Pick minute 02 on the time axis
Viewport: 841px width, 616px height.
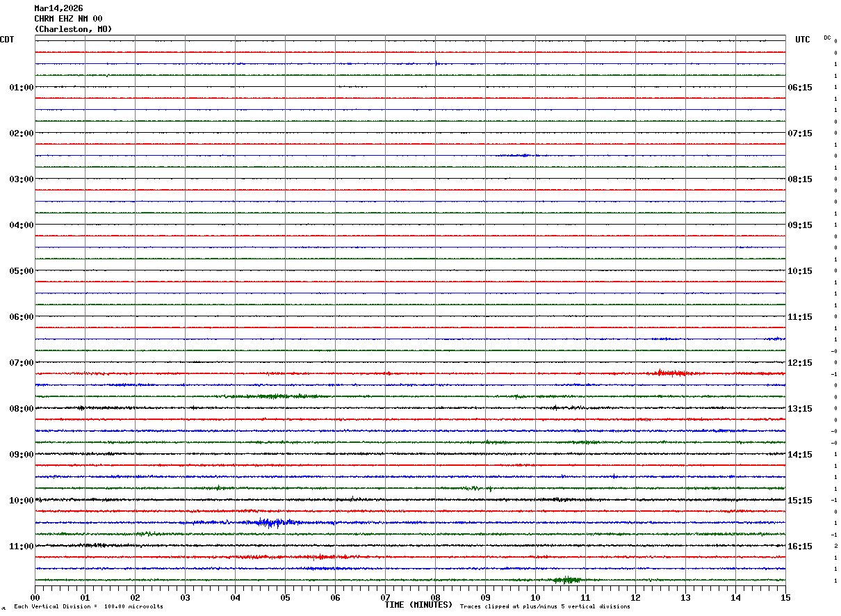(x=135, y=597)
